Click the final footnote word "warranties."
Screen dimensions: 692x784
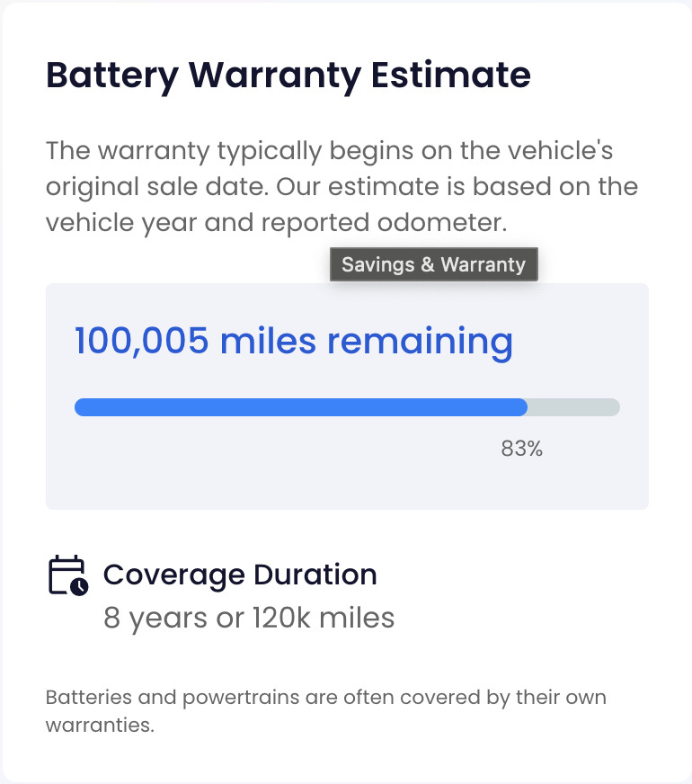click(100, 725)
